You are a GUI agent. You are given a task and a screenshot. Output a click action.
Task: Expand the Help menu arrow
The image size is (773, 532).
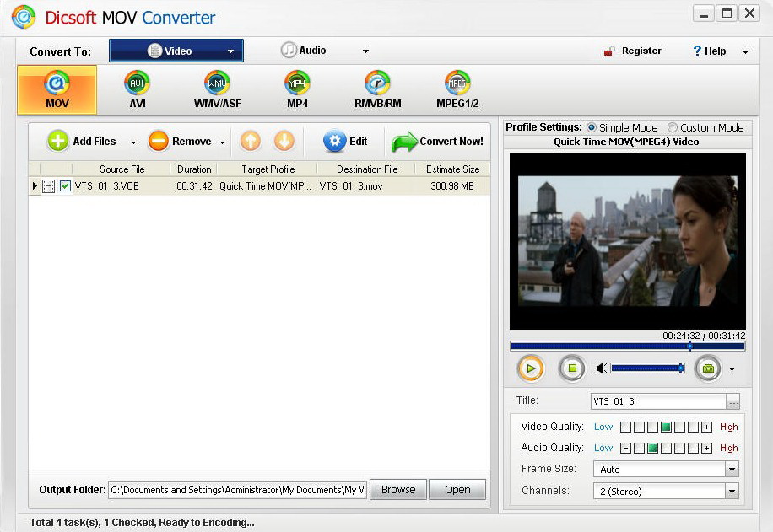pos(745,51)
